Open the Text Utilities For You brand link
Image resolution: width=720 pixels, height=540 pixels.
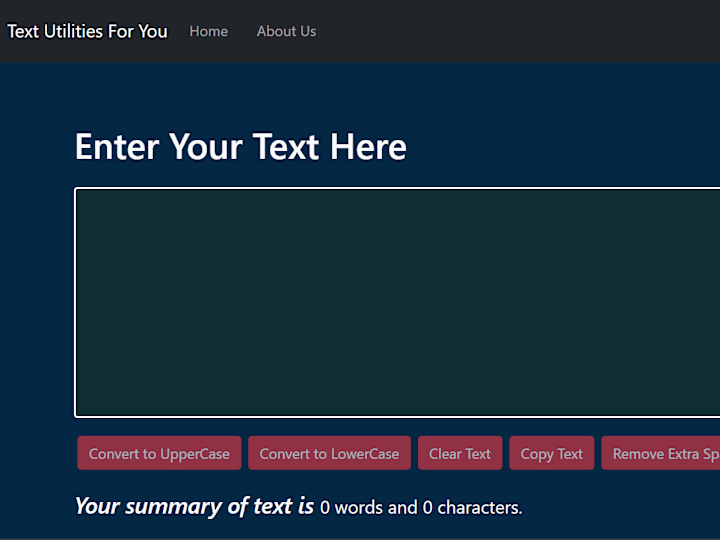[x=87, y=31]
